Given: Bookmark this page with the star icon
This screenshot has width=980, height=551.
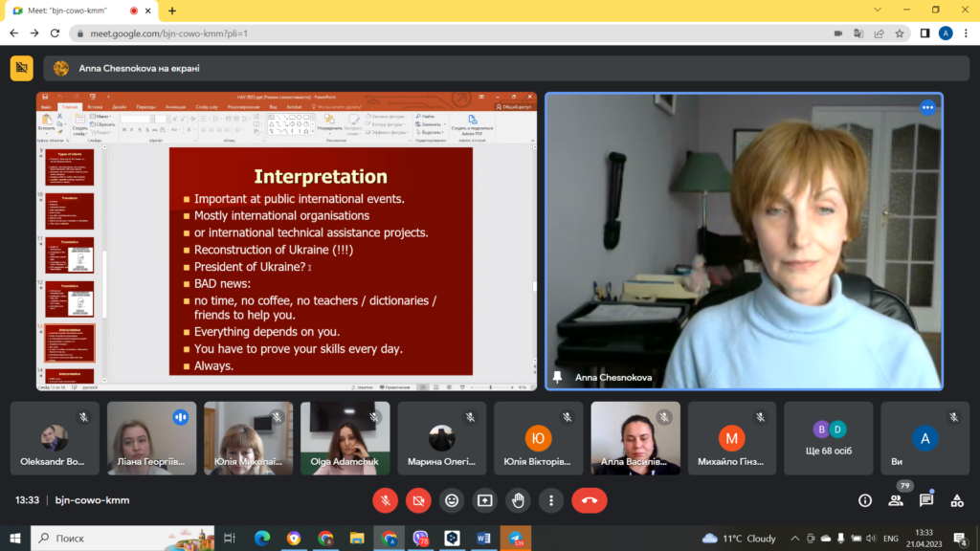Looking at the screenshot, I should coord(900,33).
